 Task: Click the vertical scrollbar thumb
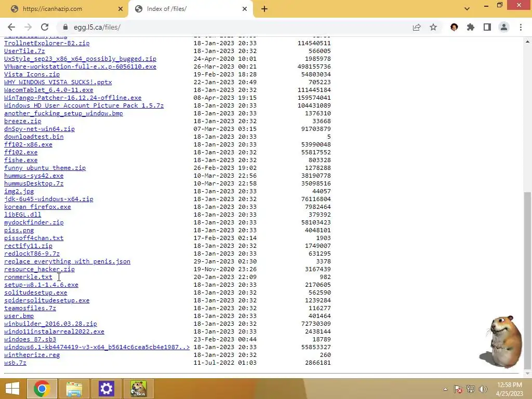pyautogui.click(x=527, y=280)
